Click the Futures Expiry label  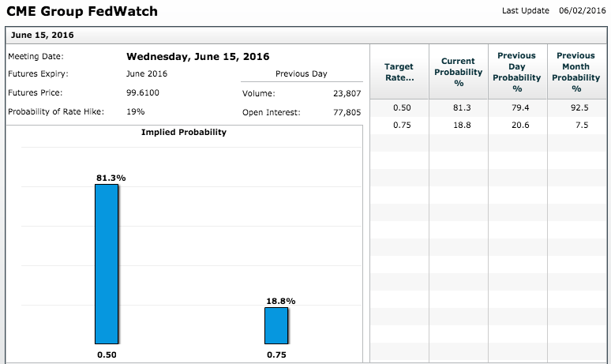click(38, 73)
